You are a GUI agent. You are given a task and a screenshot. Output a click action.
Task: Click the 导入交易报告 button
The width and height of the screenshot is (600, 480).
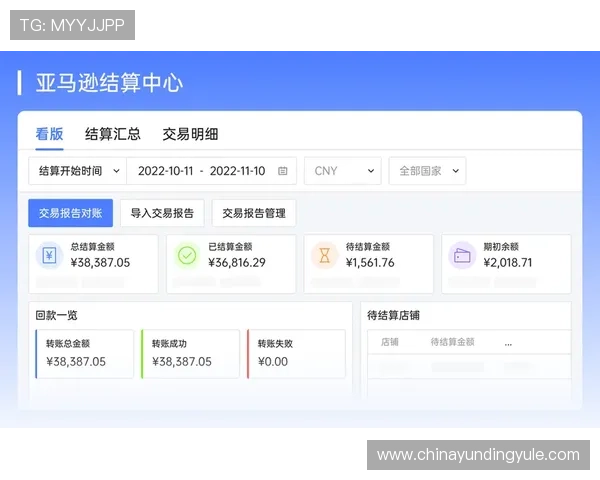162,213
